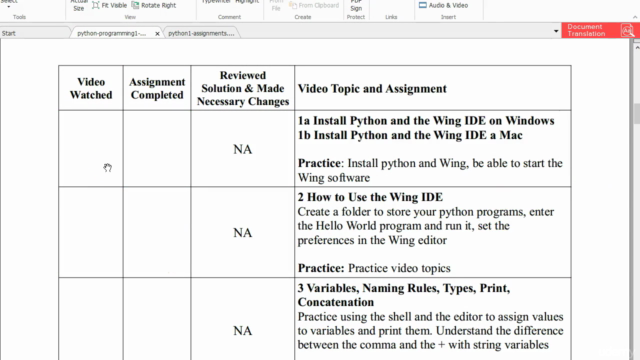Click "1a Install Python and the Wing IDE on Windows"
Screen dimensions: 640x360
tap(426, 121)
